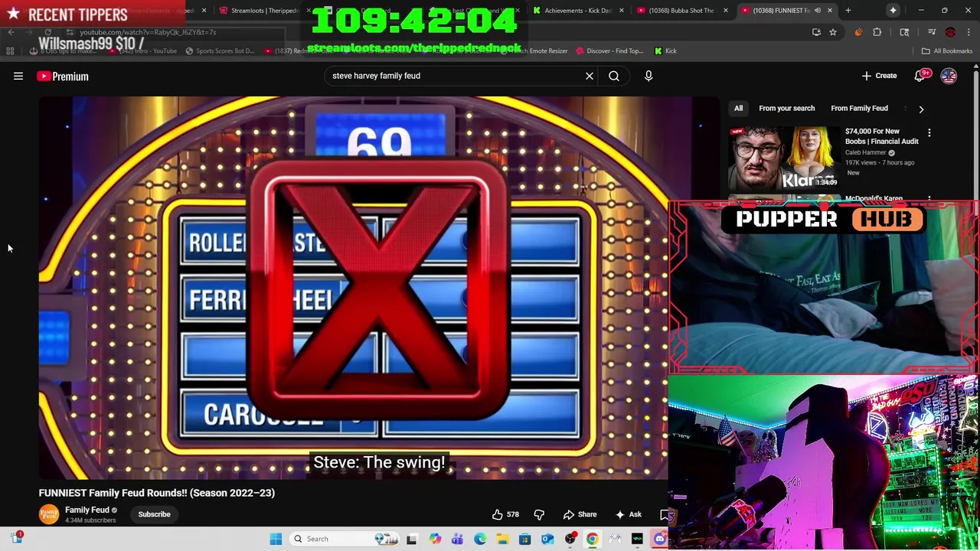Open the Windows Start menu
The width and height of the screenshot is (980, 551).
276,539
